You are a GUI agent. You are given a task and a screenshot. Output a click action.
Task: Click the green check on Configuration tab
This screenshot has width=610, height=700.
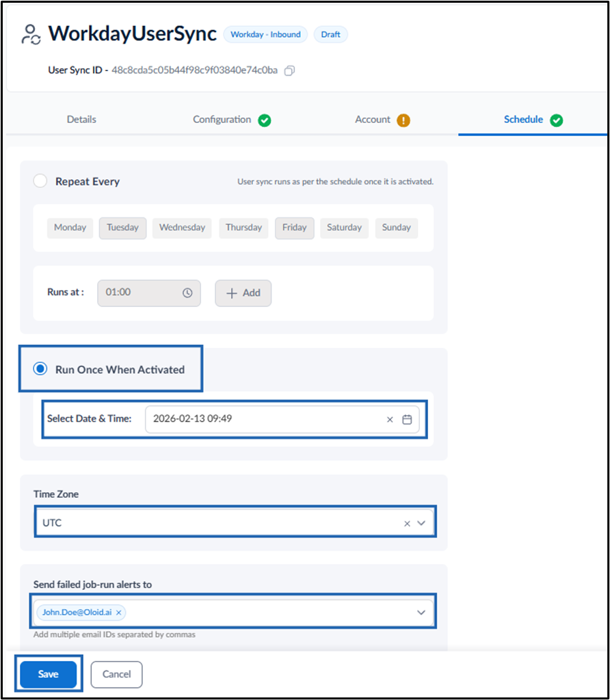coord(265,120)
